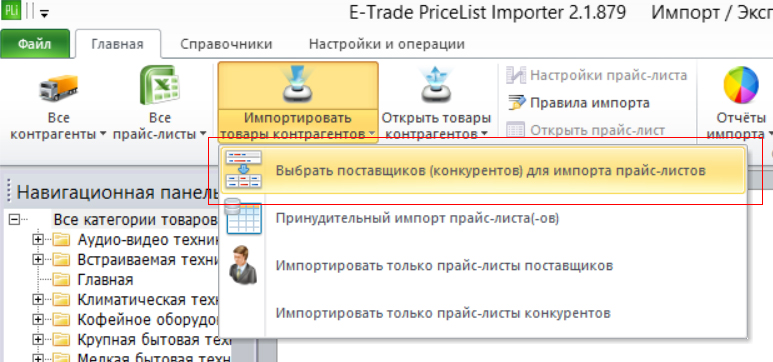This screenshot has width=773, height=362.
Task: Expand the Климатическая техника category
Action: 37,299
